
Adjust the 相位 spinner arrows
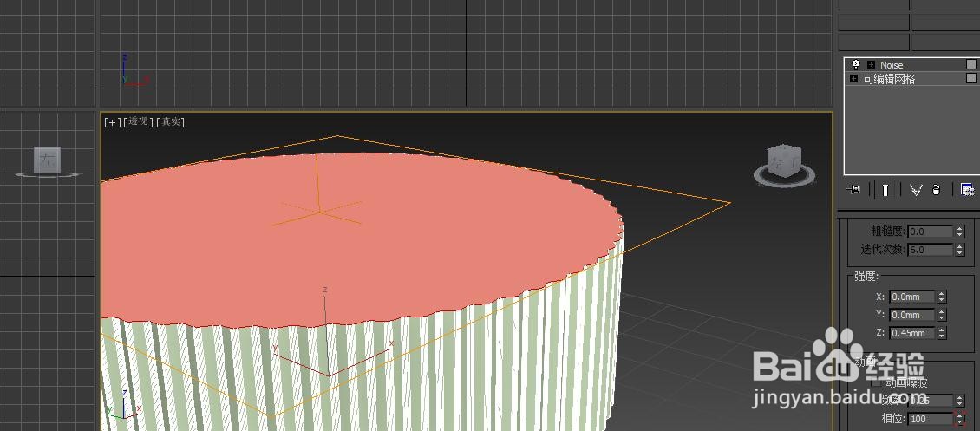coord(960,419)
